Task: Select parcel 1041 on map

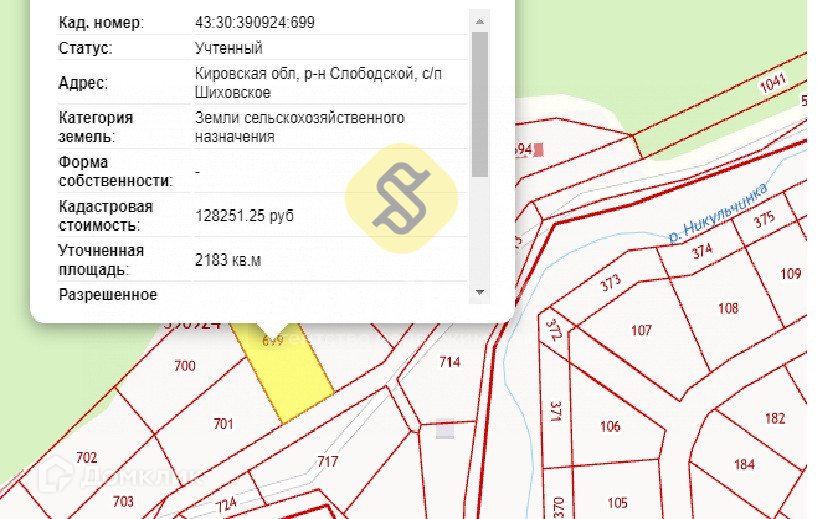Action: [773, 83]
